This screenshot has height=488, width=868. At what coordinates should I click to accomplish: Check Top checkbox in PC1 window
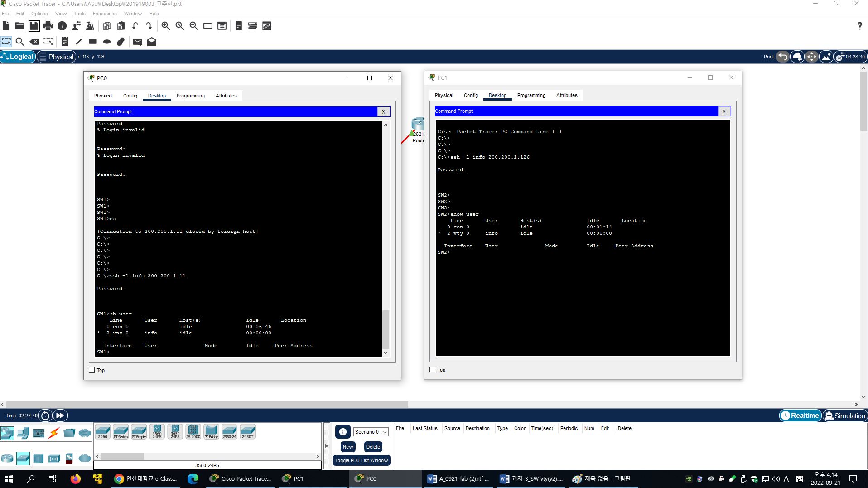coord(433,369)
